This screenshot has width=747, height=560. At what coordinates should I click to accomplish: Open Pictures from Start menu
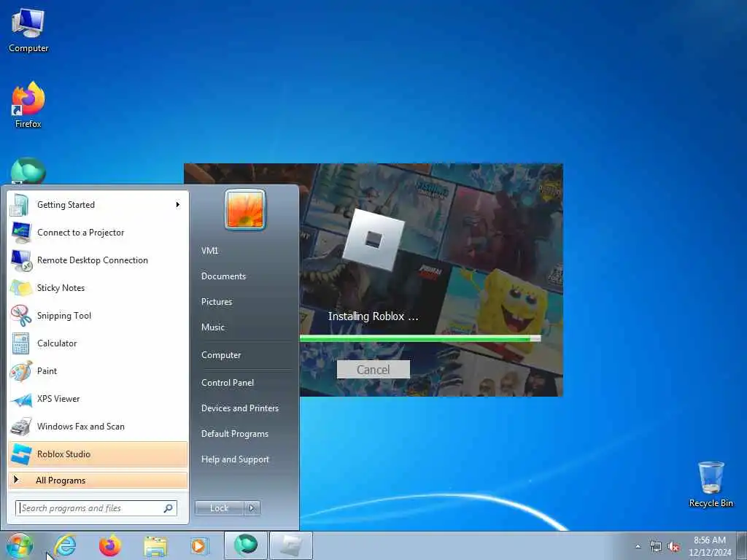tap(217, 302)
